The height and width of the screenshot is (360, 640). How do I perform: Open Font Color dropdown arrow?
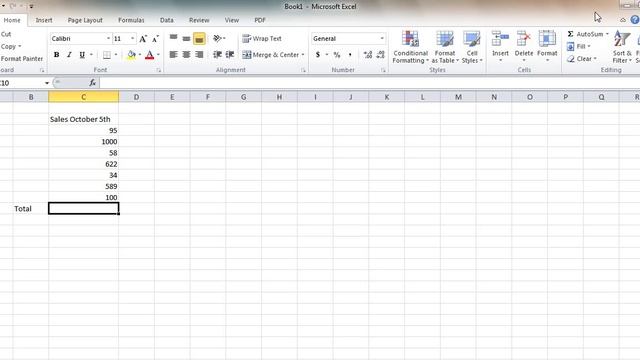coord(158,55)
